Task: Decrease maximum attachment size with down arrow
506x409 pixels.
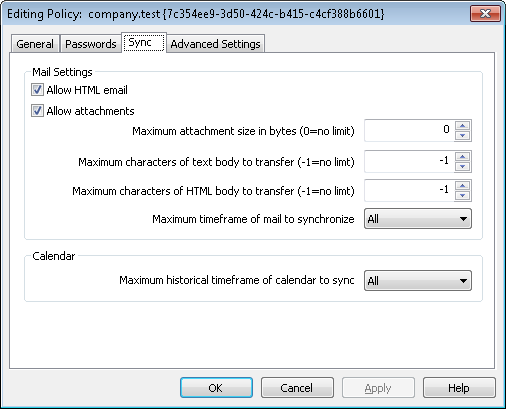Action: tap(462, 136)
